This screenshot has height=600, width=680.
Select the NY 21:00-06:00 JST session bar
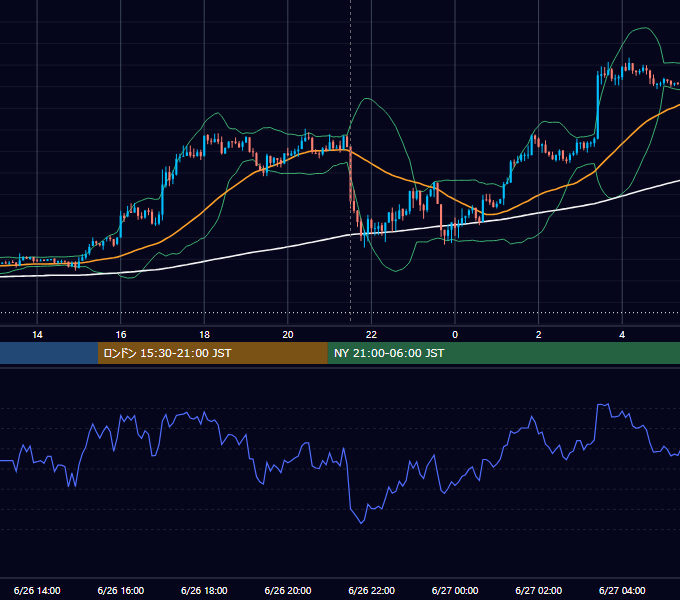point(503,353)
